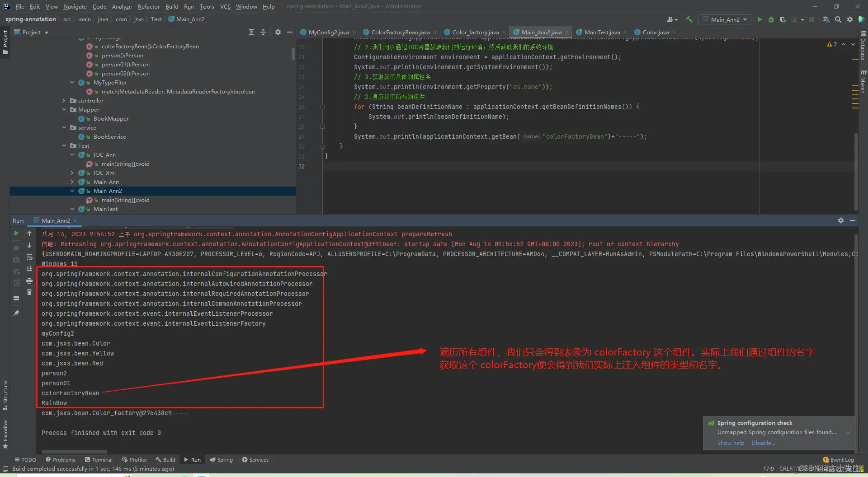Click the console horizontal scrollbar
This screenshot has width=868, height=477.
pos(74,451)
